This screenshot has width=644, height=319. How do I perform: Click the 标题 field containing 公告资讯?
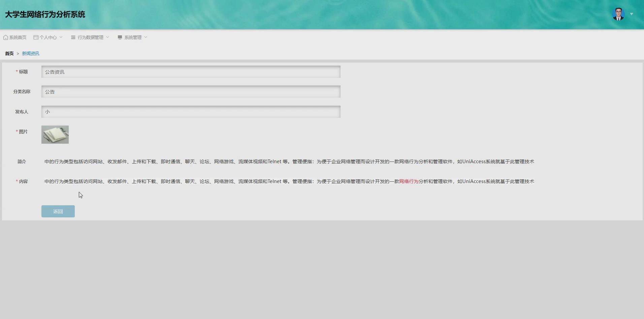click(x=191, y=72)
